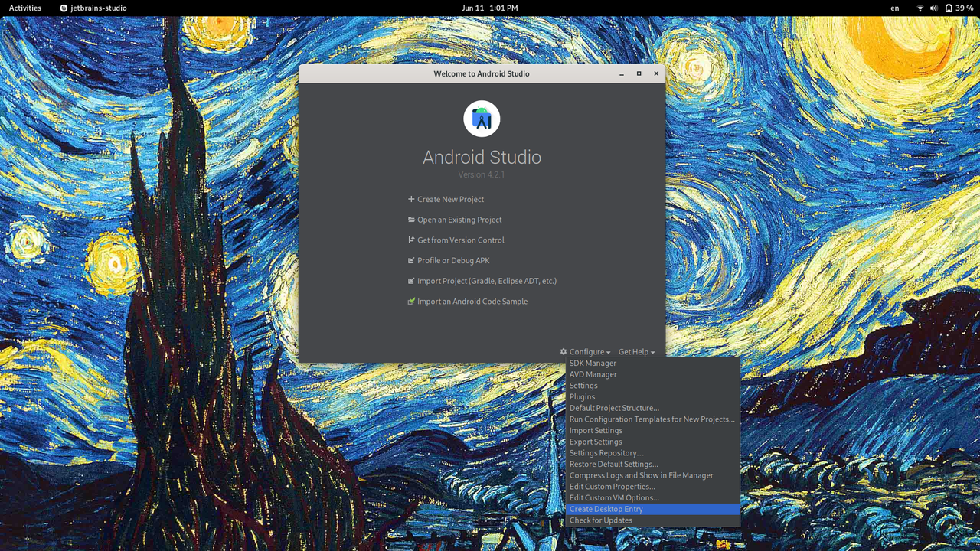This screenshot has height=551, width=980.
Task: Choose Import Settings menu entry
Action: click(653, 430)
